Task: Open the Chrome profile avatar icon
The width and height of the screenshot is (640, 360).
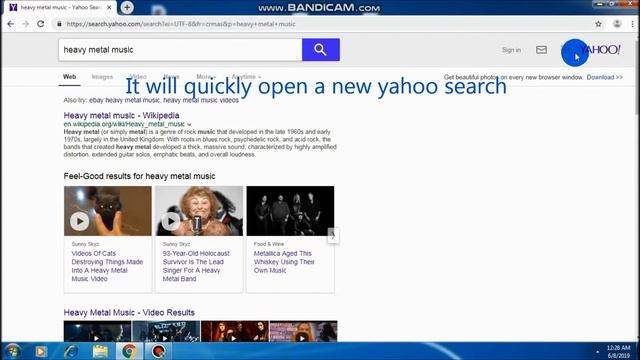Action: coord(617,24)
